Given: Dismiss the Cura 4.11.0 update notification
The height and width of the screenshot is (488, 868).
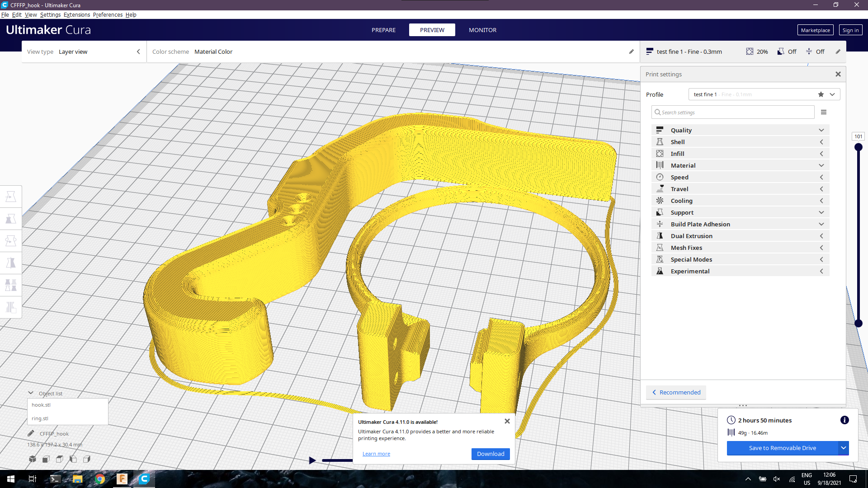Looking at the screenshot, I should click(x=507, y=421).
